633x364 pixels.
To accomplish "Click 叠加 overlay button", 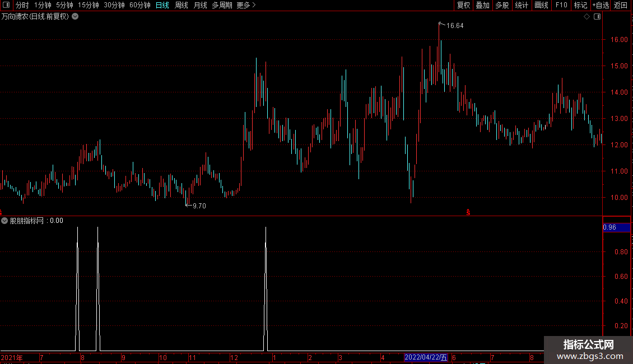I will 482,5.
